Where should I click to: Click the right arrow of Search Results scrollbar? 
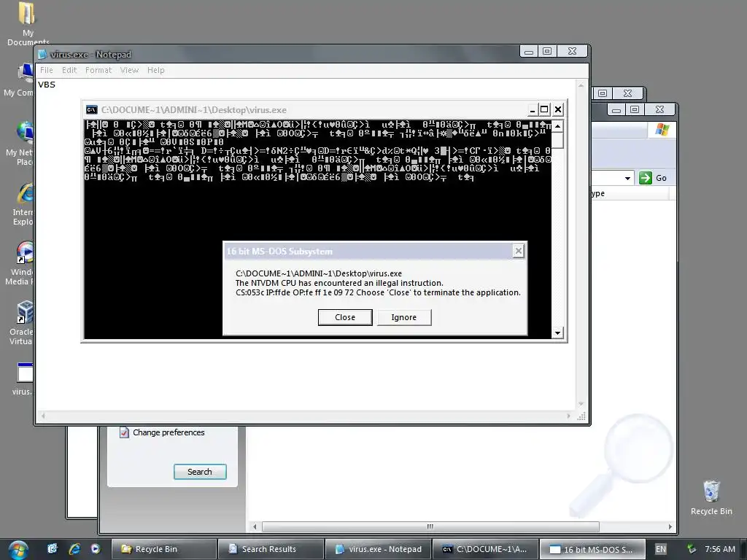(x=670, y=526)
